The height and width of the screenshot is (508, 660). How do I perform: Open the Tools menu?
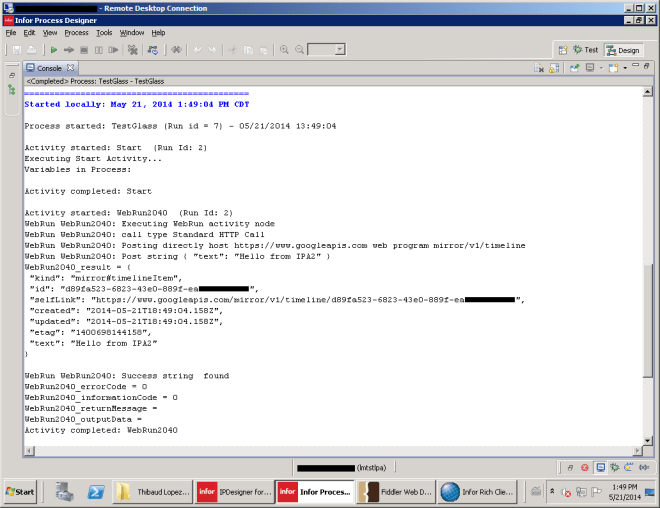tap(104, 33)
